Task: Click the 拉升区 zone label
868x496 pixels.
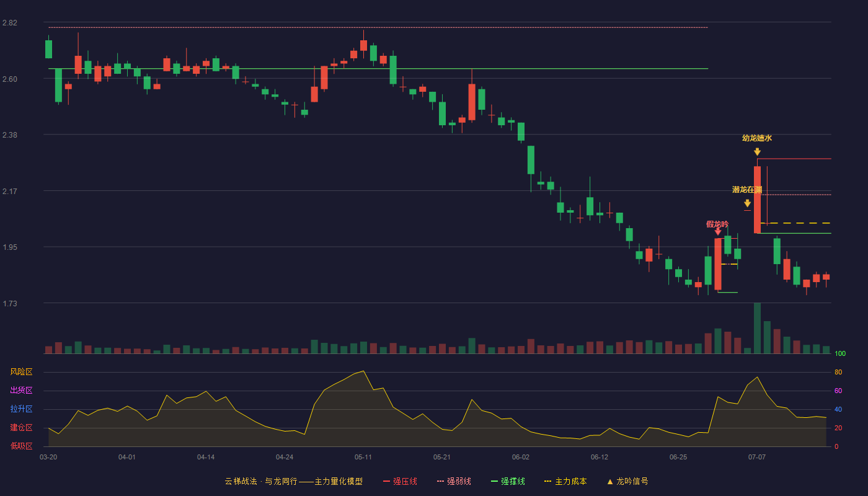Action: click(x=21, y=409)
